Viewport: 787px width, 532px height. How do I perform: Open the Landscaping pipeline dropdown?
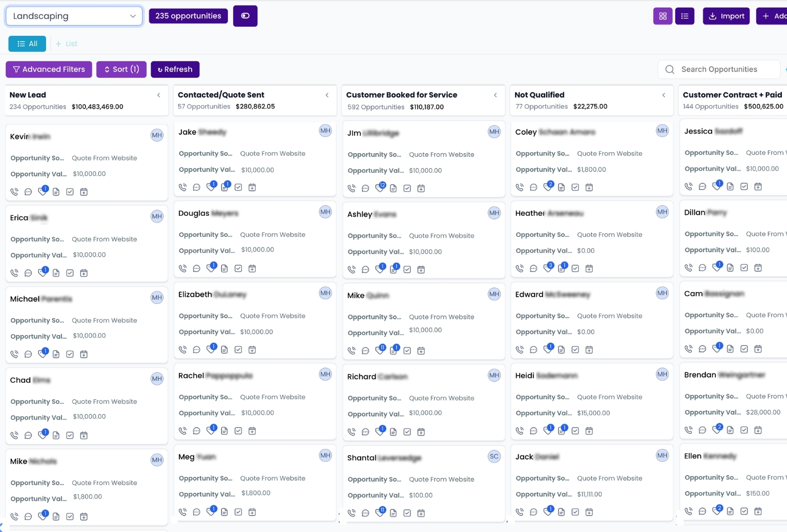tap(74, 16)
